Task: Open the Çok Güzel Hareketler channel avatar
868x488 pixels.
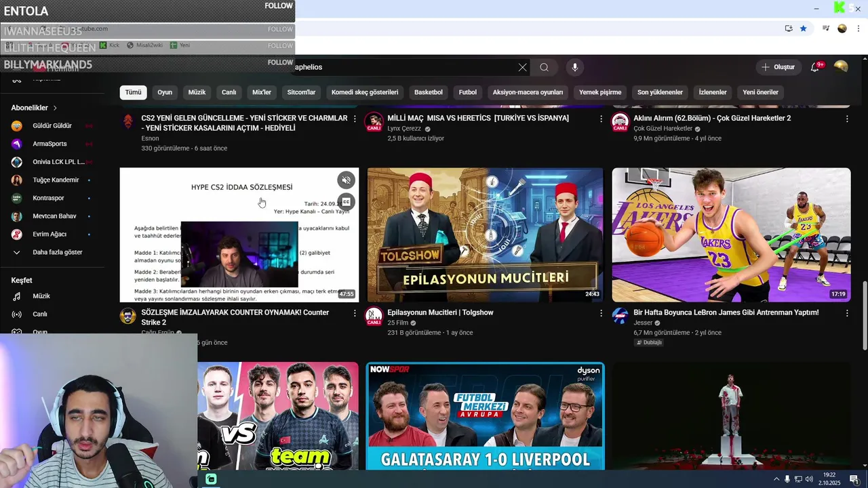Action: [x=620, y=122]
